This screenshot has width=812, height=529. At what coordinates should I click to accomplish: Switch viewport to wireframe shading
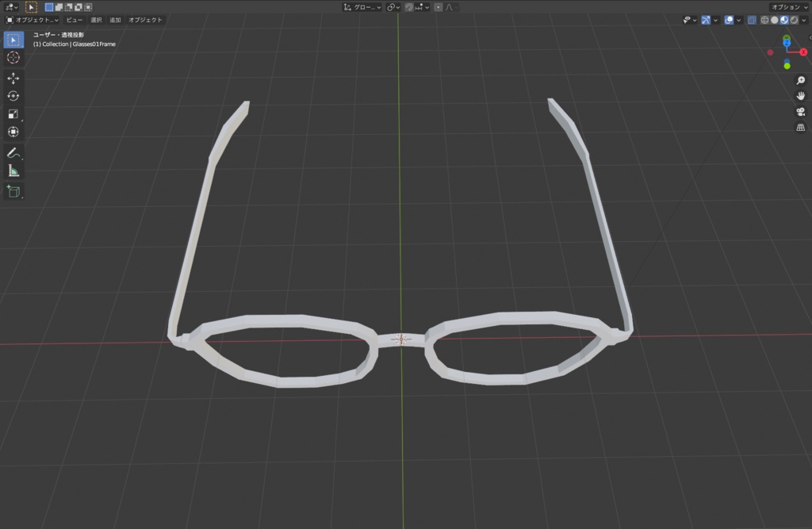[x=764, y=20]
